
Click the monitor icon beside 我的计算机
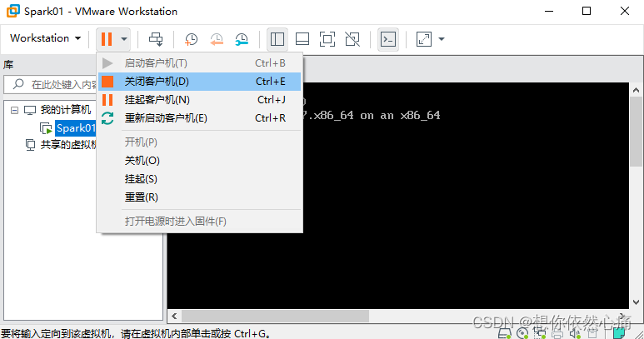pyautogui.click(x=30, y=110)
